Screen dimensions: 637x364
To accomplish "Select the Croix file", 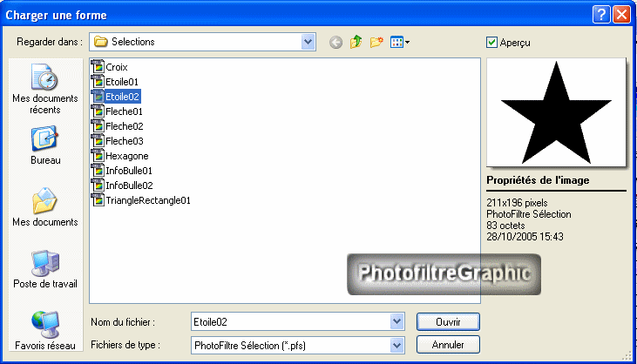I will (116, 66).
